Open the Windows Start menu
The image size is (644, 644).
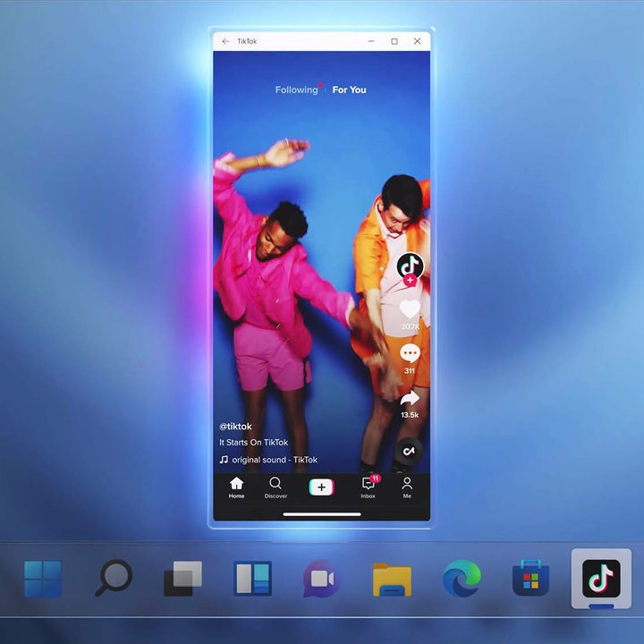pyautogui.click(x=43, y=579)
